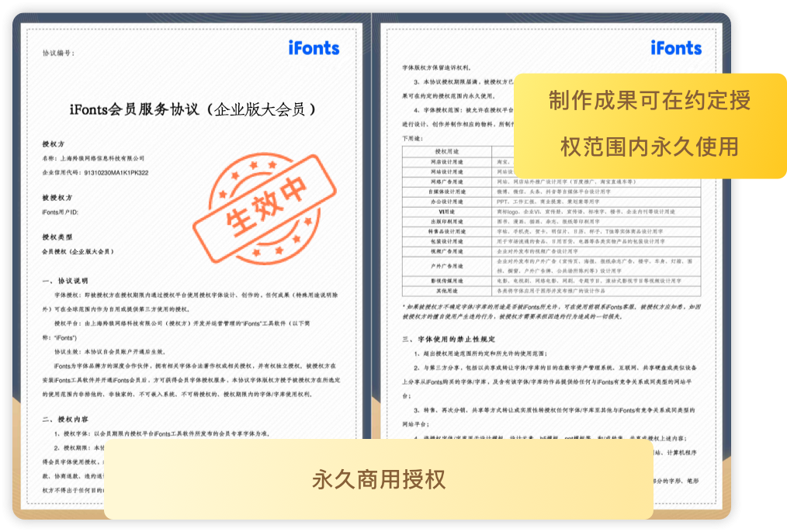This screenshot has width=787, height=532.
Task: Click the iFonts logo on the right agreement page
Action: click(x=676, y=48)
